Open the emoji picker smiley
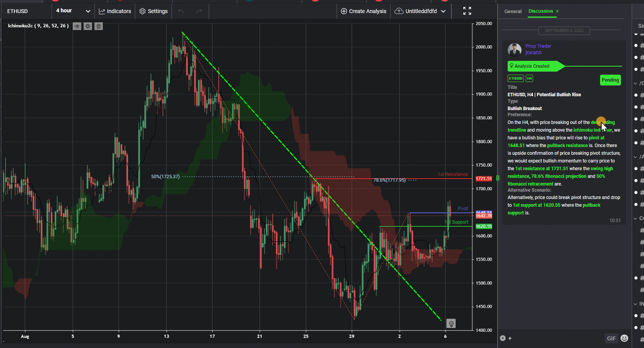 [625, 338]
